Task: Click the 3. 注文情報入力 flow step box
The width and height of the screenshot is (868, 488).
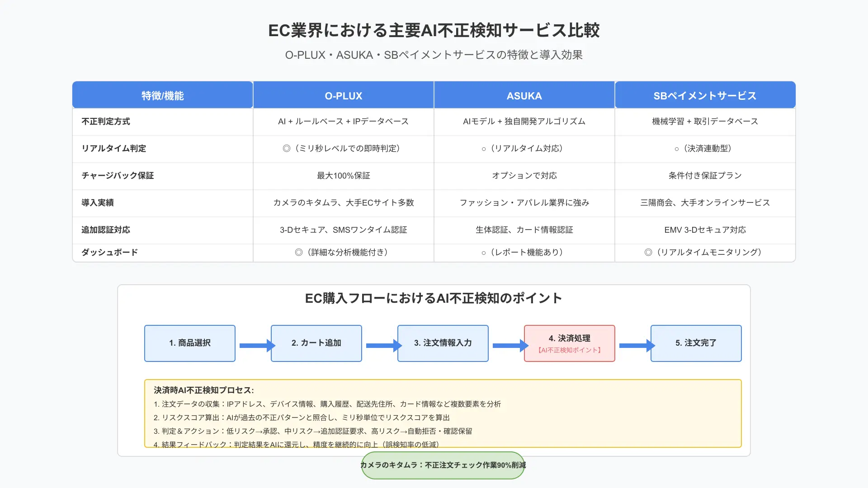Action: [x=443, y=343]
